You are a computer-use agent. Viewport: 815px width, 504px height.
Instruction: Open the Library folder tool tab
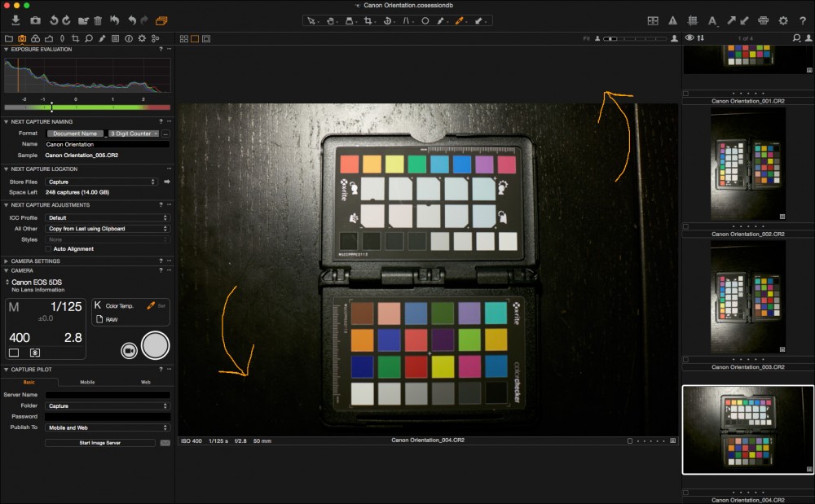[x=8, y=38]
